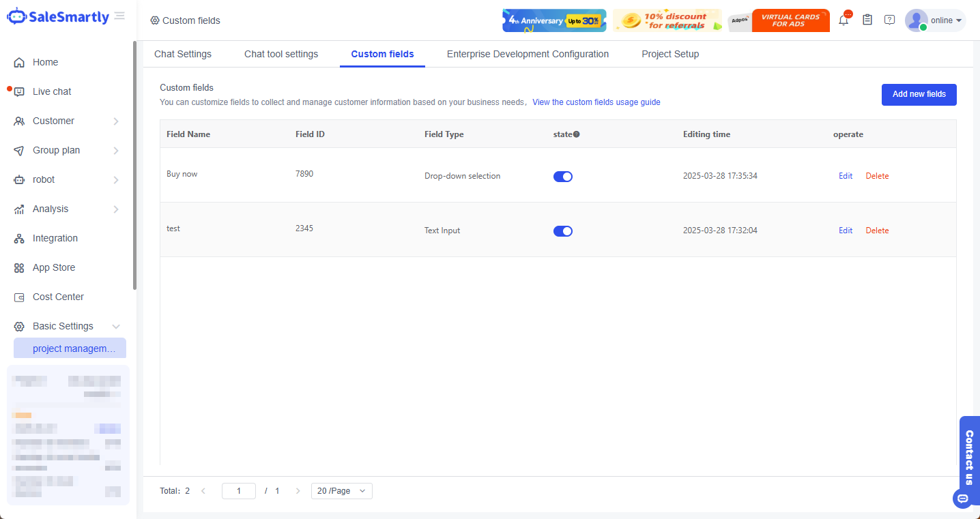
Task: Click the clipboard task icon in header
Action: (x=867, y=20)
